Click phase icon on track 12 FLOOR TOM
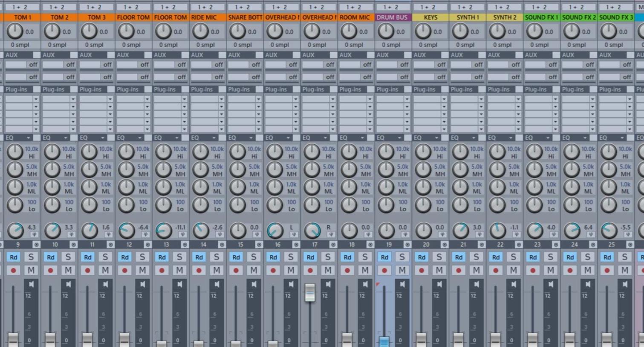644x347 pixels. [145, 235]
